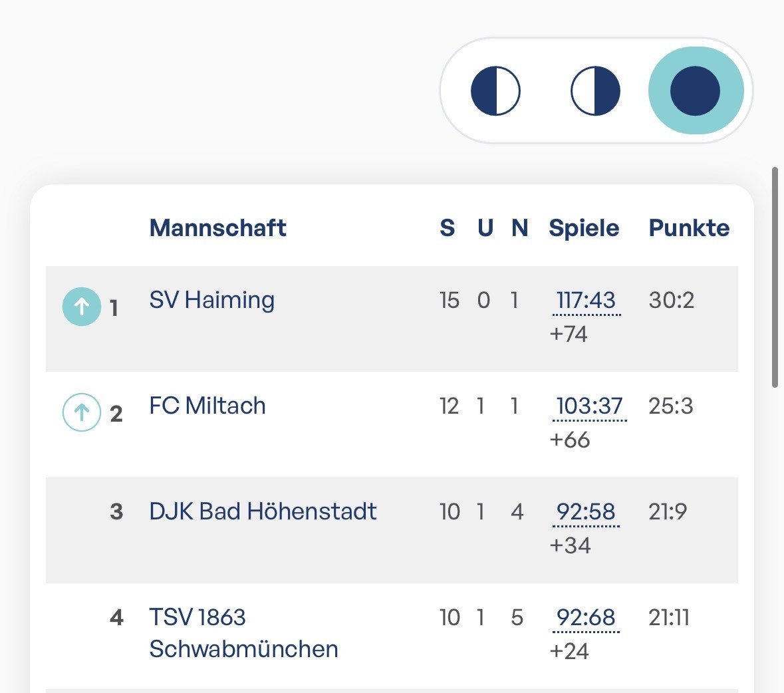Viewport: 784px width, 693px height.
Task: Open the SV Haiming team link
Action: point(212,301)
